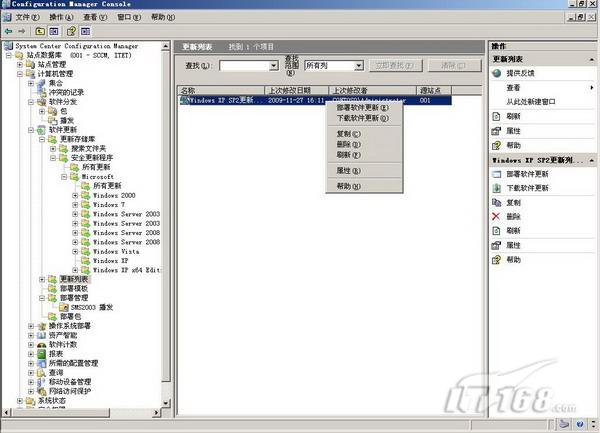
Task: Collapse the 更新列表 actions section
Action: pyautogui.click(x=592, y=59)
